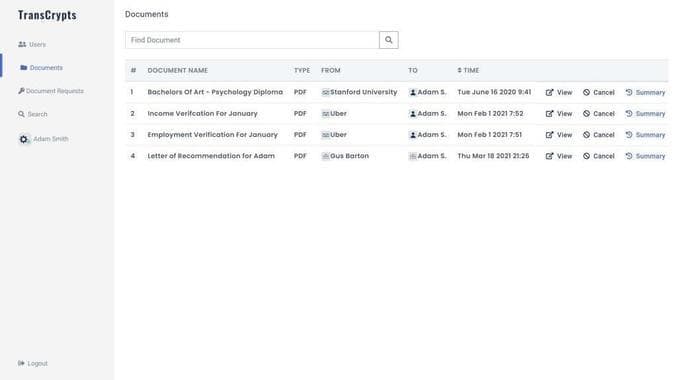Click history icon in Employment Verification row
The width and height of the screenshot is (680, 380).
(629, 135)
